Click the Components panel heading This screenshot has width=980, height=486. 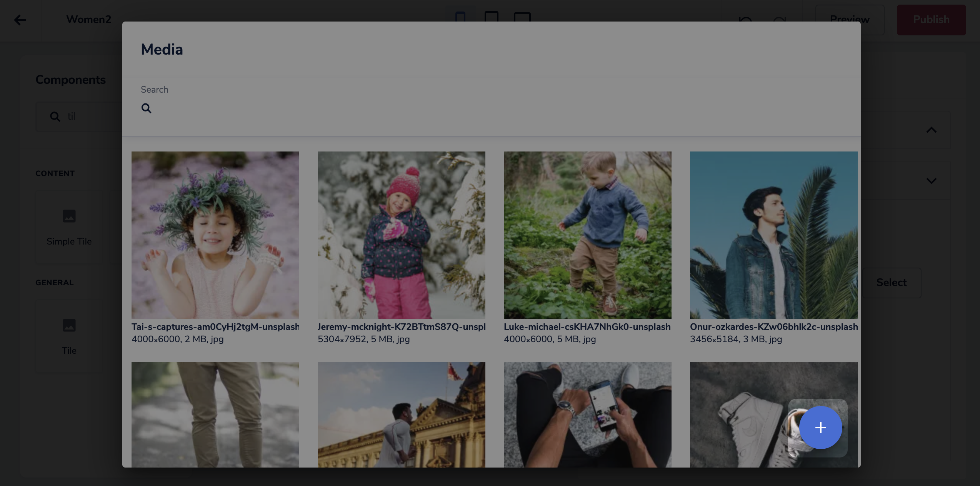click(x=71, y=80)
